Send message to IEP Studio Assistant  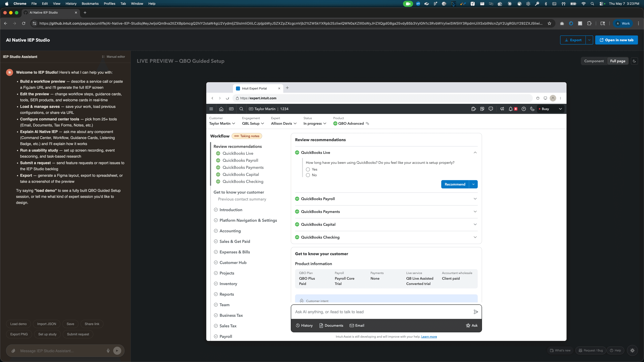coord(117,351)
